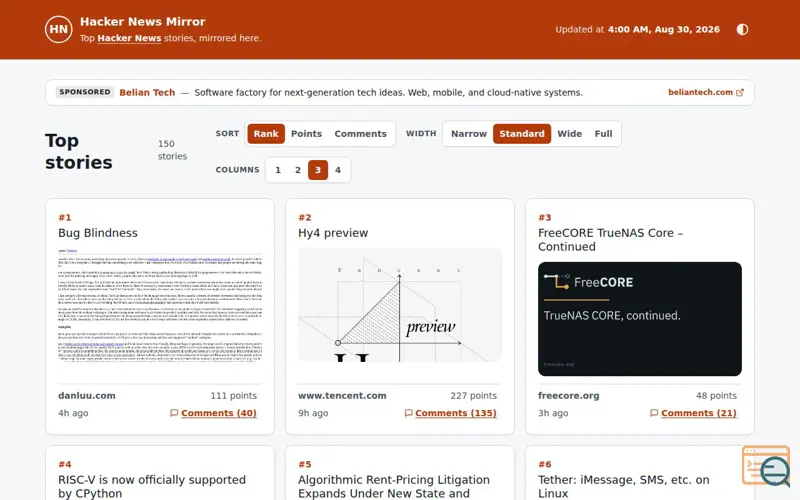Toggle the dark/light theme icon
Viewport: 800px width, 500px height.
click(x=742, y=30)
